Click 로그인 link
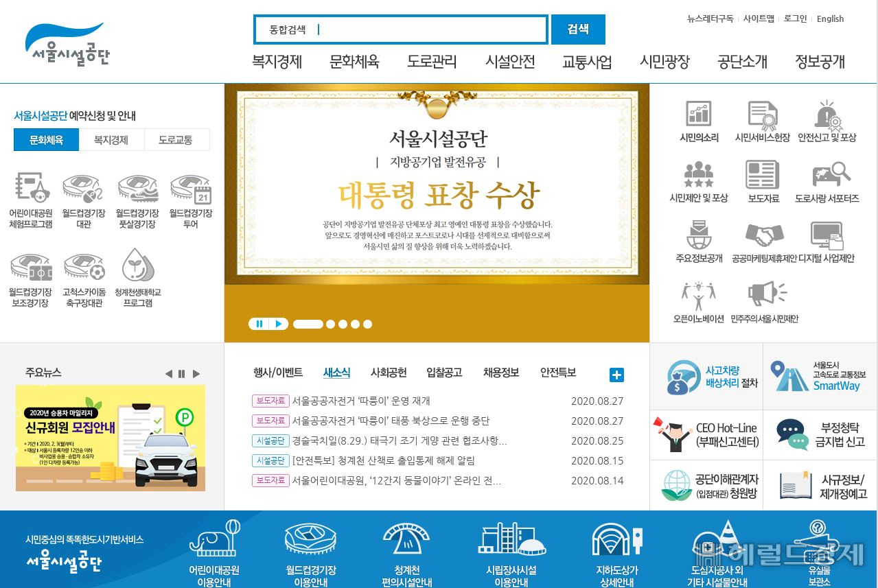The width and height of the screenshot is (878, 588). click(796, 19)
